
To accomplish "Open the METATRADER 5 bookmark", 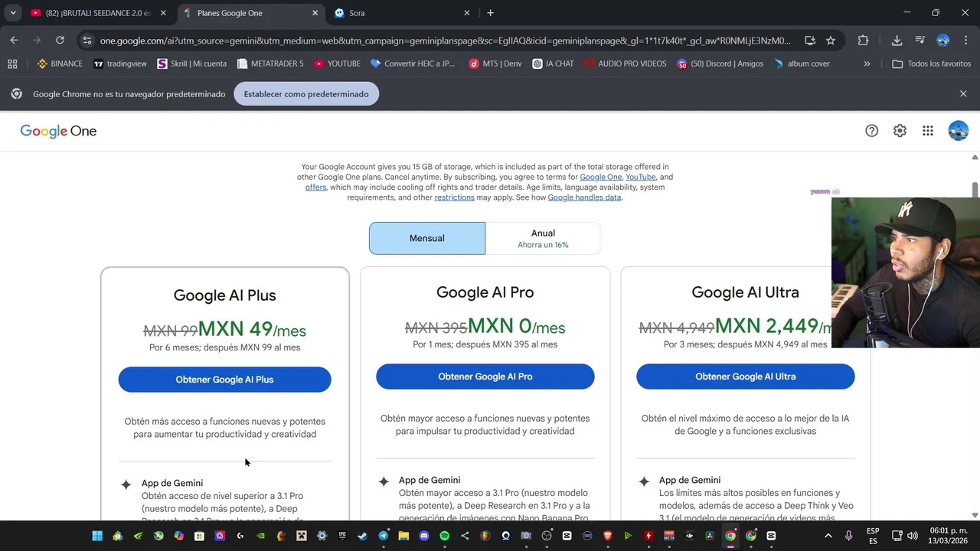I will (270, 64).
